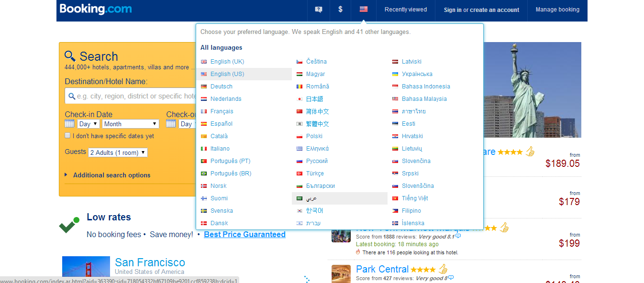The height and width of the screenshot is (283, 644).
Task: Click the Brazilian flag beside Português (BR)
Action: tap(204, 174)
